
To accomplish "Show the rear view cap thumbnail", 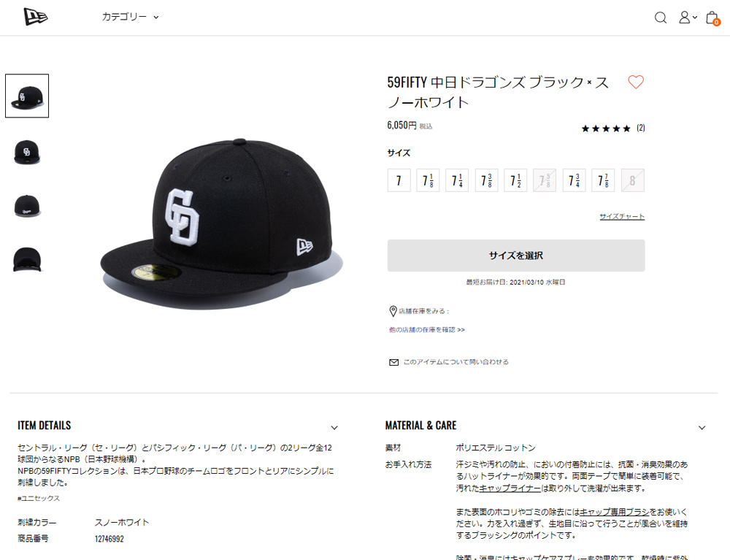I will pos(27,206).
